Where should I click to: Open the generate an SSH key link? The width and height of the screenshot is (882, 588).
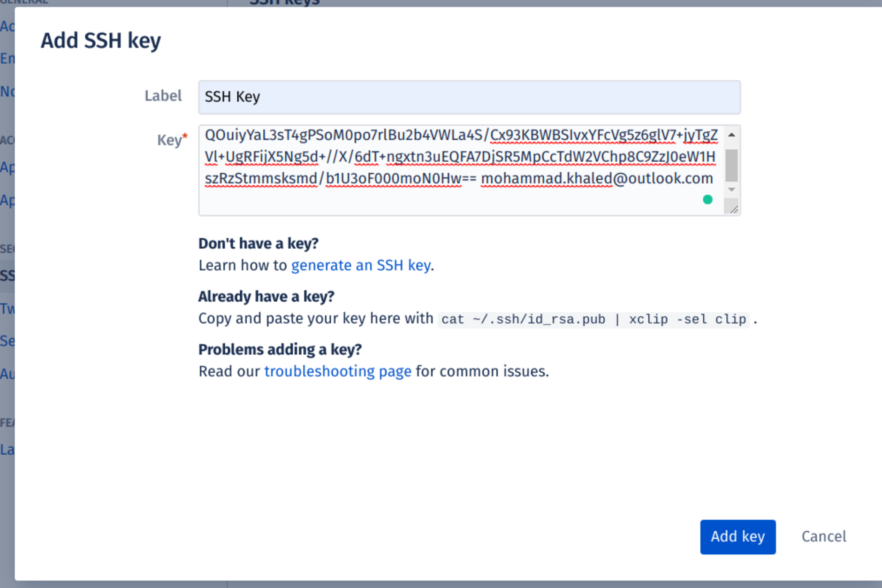[361, 265]
